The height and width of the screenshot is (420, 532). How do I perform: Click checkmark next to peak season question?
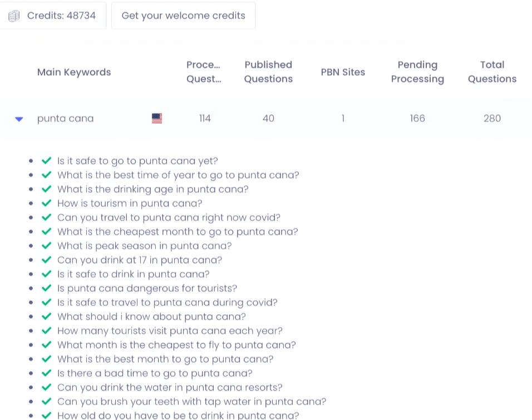[x=47, y=246]
